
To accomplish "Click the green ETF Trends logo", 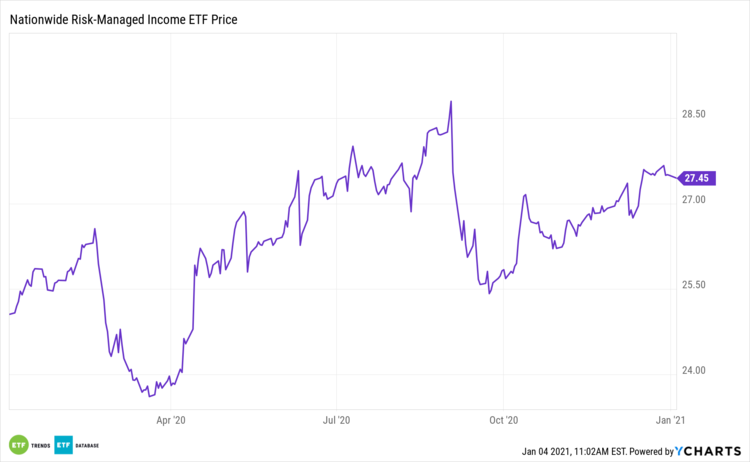I will 18,445.
